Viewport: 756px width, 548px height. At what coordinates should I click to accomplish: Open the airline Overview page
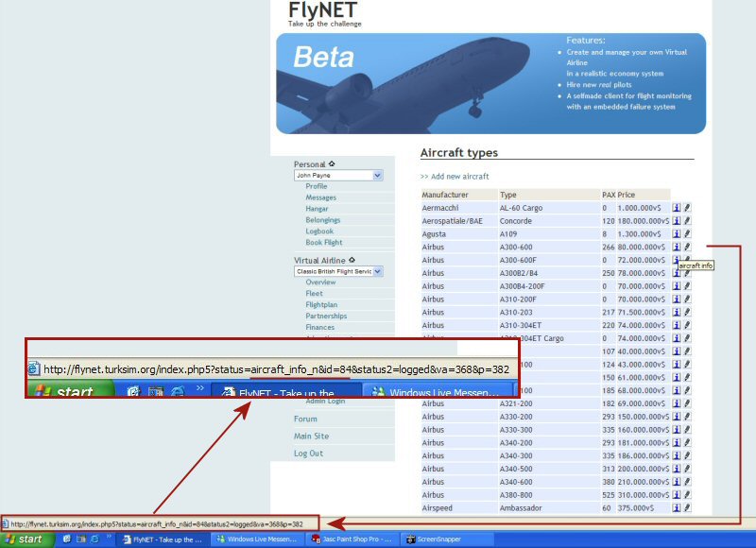320,282
